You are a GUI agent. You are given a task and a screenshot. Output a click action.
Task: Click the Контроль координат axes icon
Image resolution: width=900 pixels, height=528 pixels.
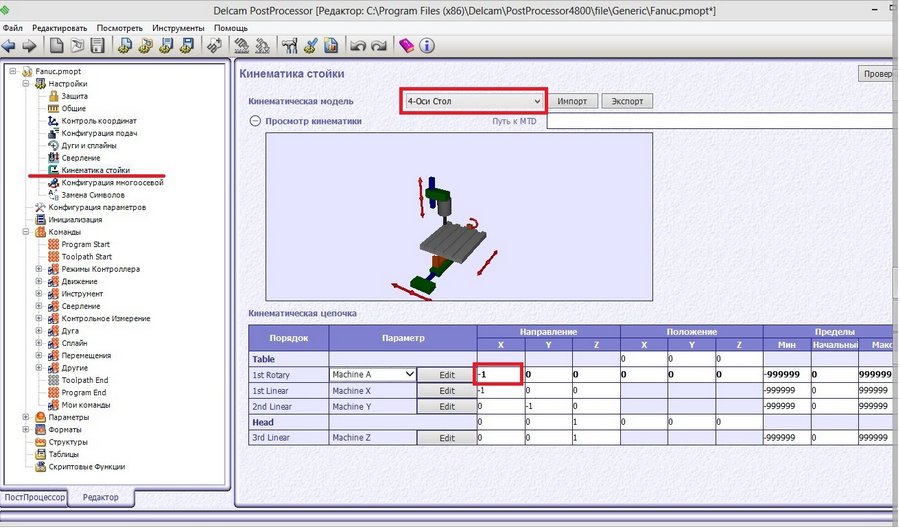[53, 121]
